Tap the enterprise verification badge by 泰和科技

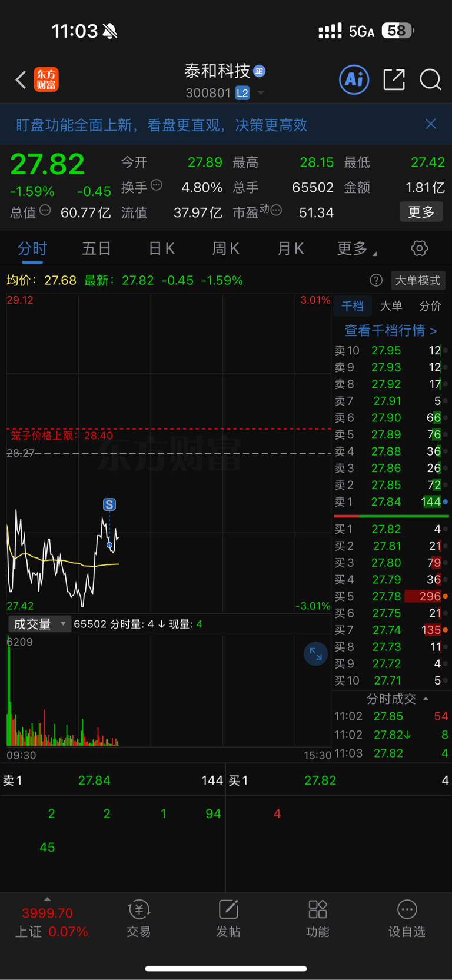click(260, 71)
